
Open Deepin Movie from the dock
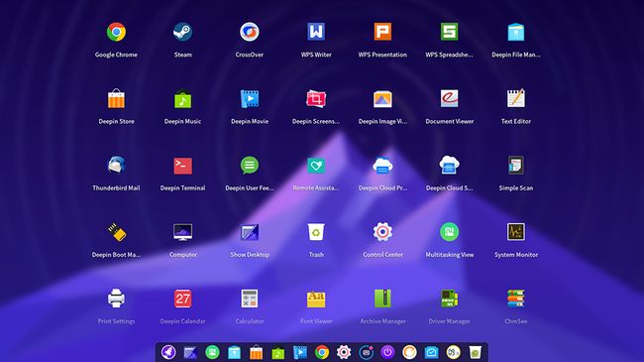pyautogui.click(x=300, y=352)
